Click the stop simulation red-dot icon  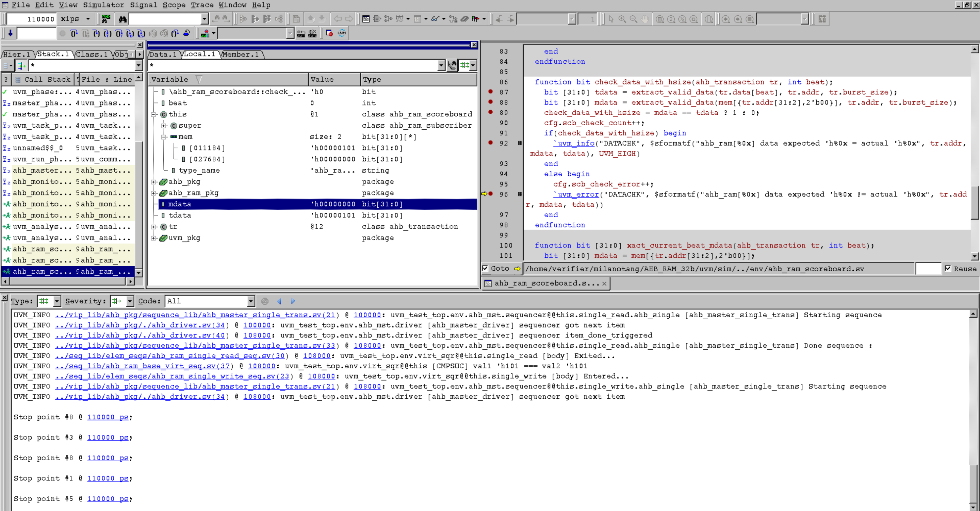click(329, 33)
